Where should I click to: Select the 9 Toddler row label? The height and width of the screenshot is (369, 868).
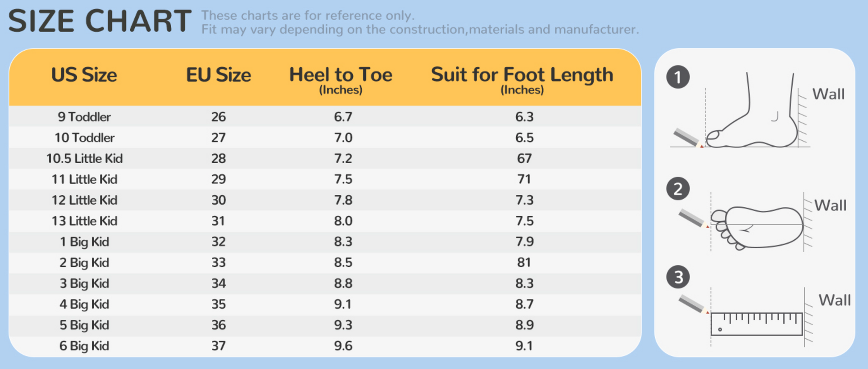[84, 117]
